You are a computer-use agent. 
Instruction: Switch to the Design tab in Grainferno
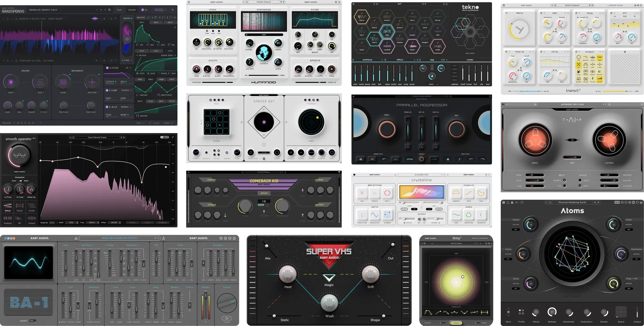[x=132, y=10]
